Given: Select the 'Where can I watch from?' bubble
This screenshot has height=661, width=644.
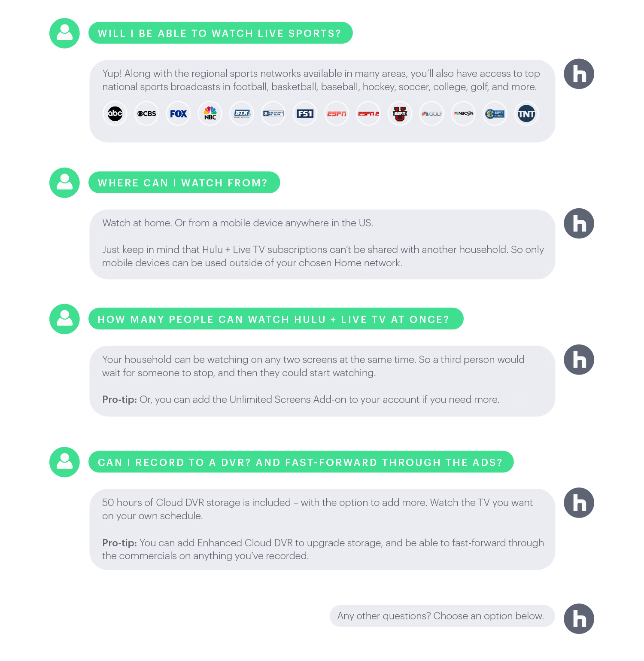Looking at the screenshot, I should (184, 183).
